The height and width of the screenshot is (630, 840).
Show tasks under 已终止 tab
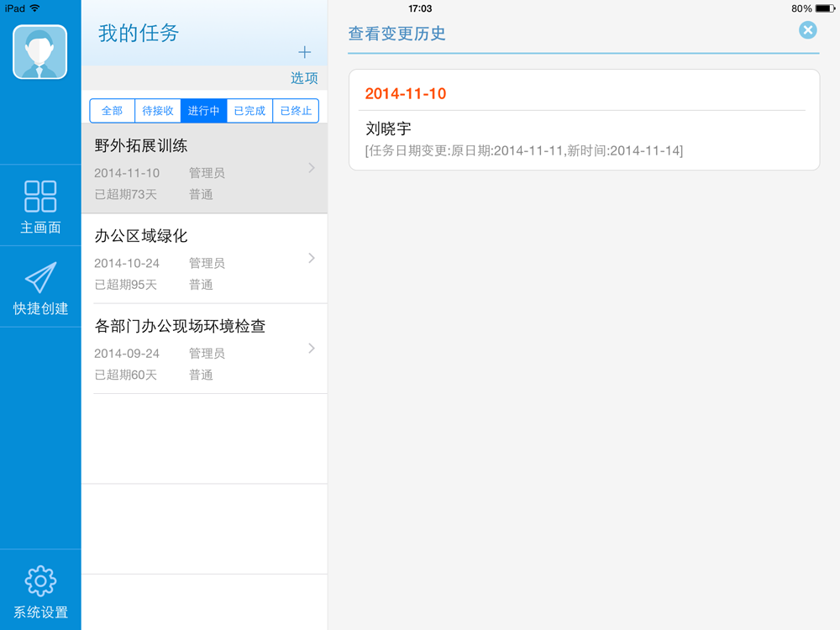tap(296, 110)
